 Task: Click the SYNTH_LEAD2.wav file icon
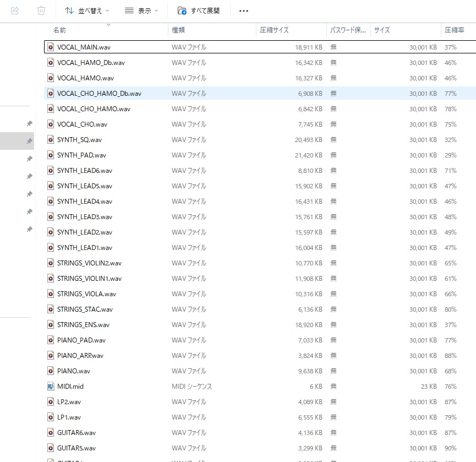pyautogui.click(x=51, y=232)
